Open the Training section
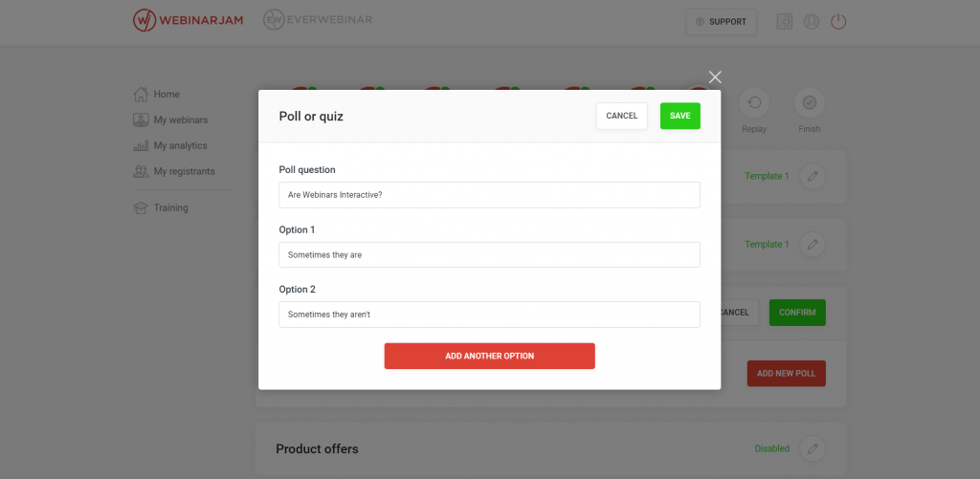The height and width of the screenshot is (479, 980). (161, 207)
